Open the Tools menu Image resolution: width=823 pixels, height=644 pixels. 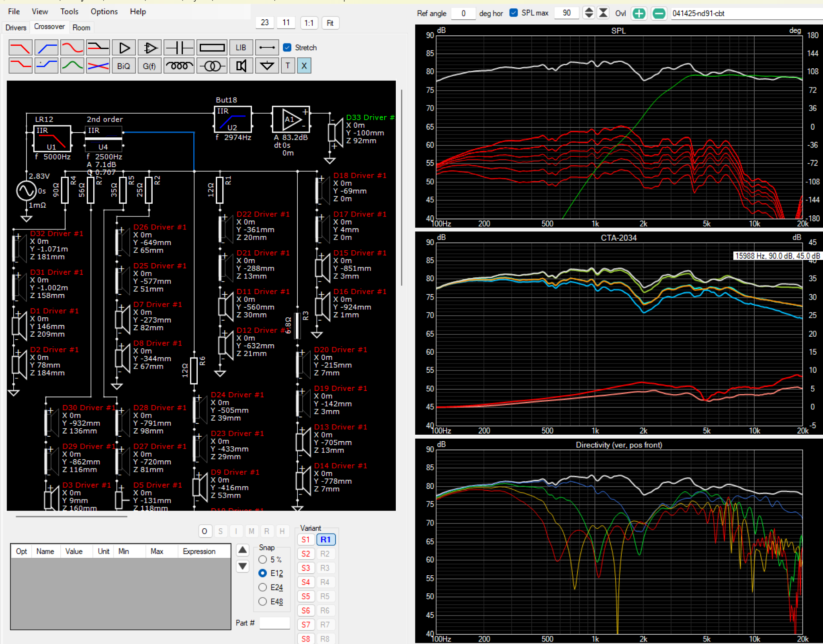pos(69,11)
